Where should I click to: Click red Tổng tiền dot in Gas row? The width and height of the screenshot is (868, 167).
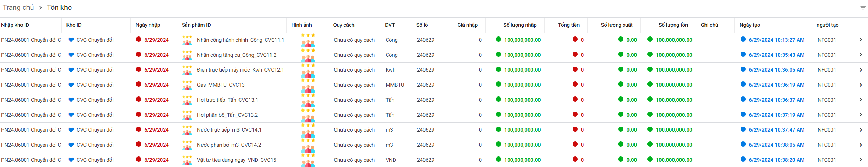coord(575,84)
